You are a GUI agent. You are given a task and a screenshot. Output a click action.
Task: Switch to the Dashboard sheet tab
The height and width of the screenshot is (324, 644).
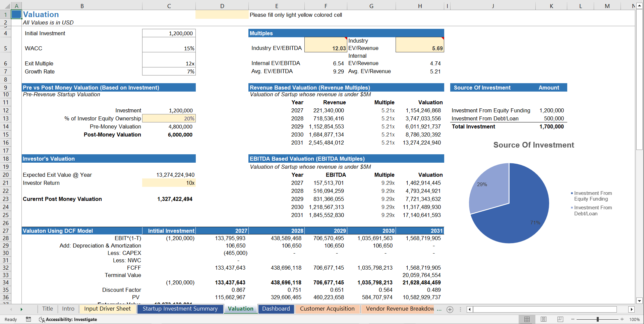coord(276,309)
